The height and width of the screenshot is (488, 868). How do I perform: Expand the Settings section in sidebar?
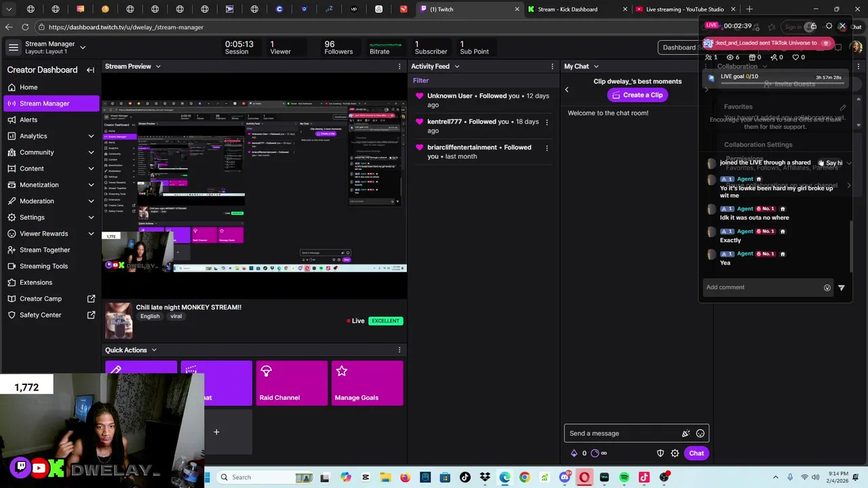click(x=91, y=217)
